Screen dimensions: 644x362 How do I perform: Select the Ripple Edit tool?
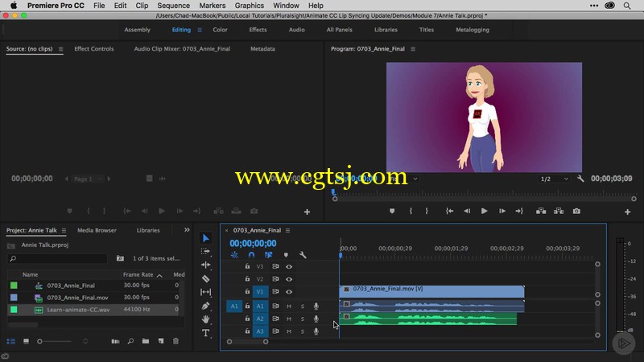(x=206, y=265)
